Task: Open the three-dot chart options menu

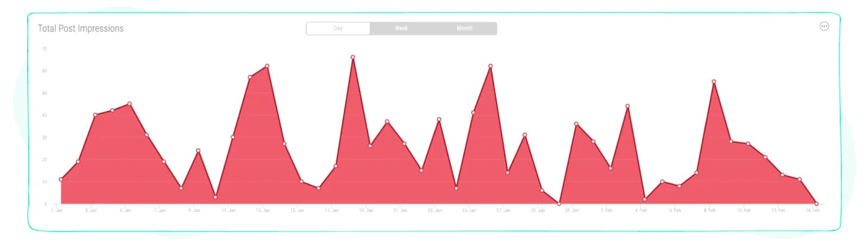Action: [824, 26]
